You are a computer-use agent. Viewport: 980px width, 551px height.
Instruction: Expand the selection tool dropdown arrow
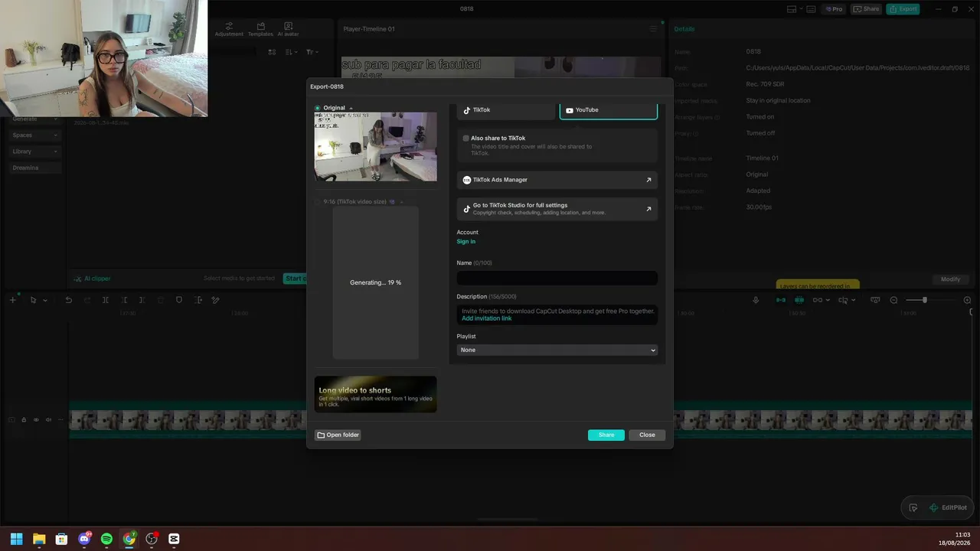coord(45,301)
